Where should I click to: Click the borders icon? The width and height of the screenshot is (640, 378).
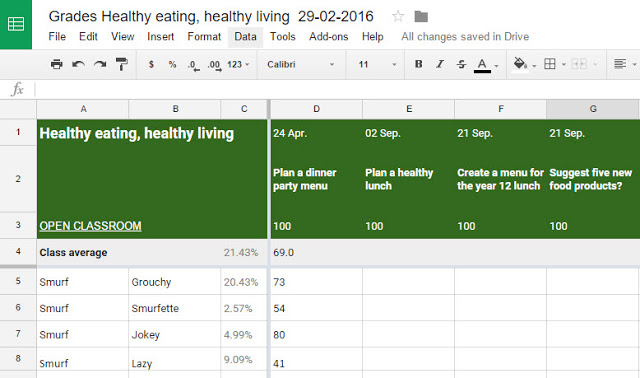[550, 64]
